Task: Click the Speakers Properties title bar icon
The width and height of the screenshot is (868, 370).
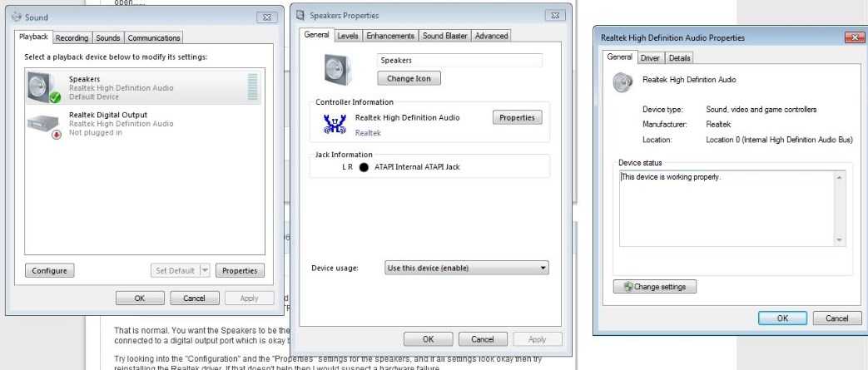Action: tap(300, 15)
